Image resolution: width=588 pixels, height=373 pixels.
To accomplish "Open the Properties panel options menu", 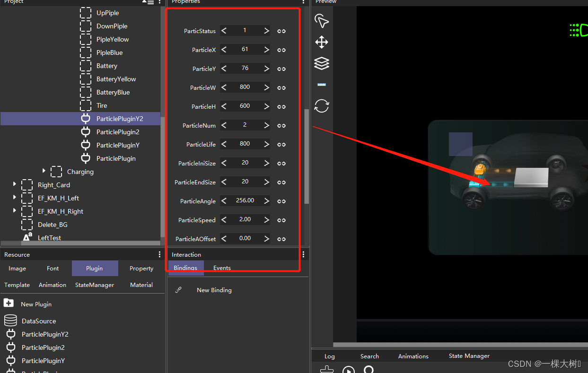I will click(x=303, y=2).
